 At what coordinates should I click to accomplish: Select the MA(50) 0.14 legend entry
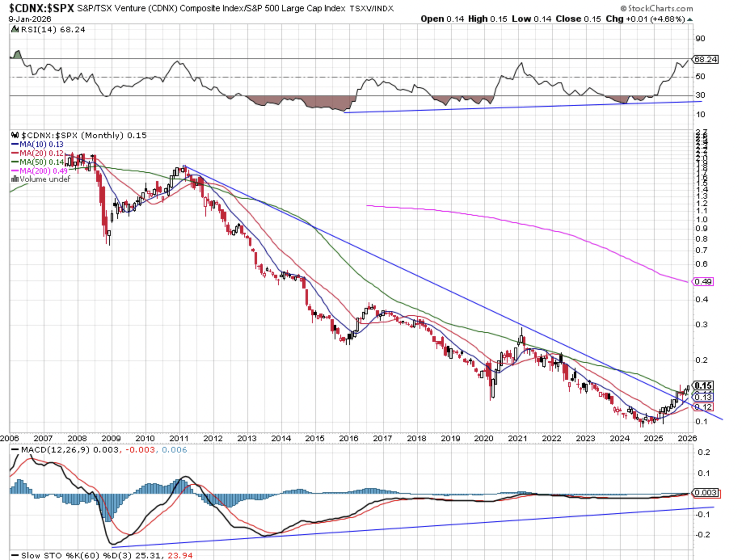[x=41, y=162]
